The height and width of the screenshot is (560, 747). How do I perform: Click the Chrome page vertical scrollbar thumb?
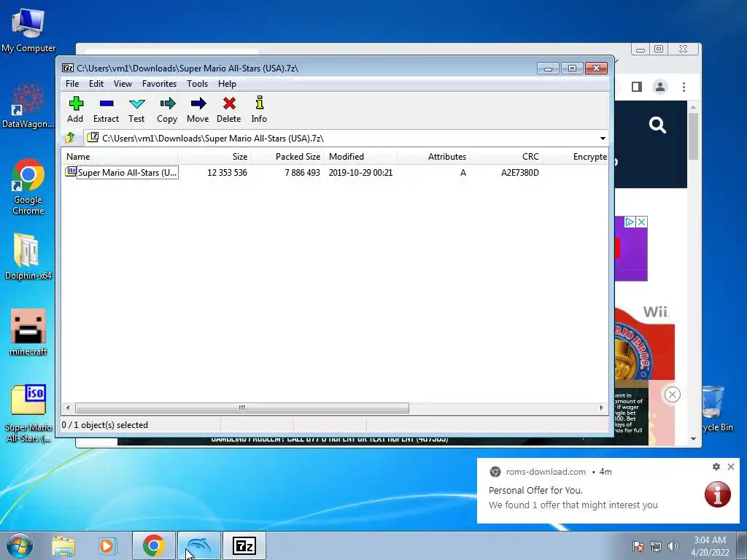click(x=693, y=136)
